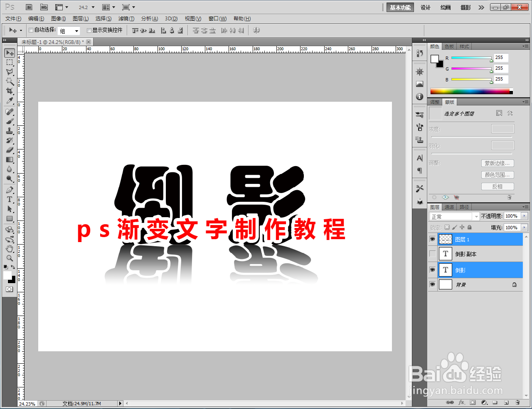Image resolution: width=532 pixels, height=409 pixels.
Task: Open the 不透明度 dropdown arrow
Action: point(525,216)
